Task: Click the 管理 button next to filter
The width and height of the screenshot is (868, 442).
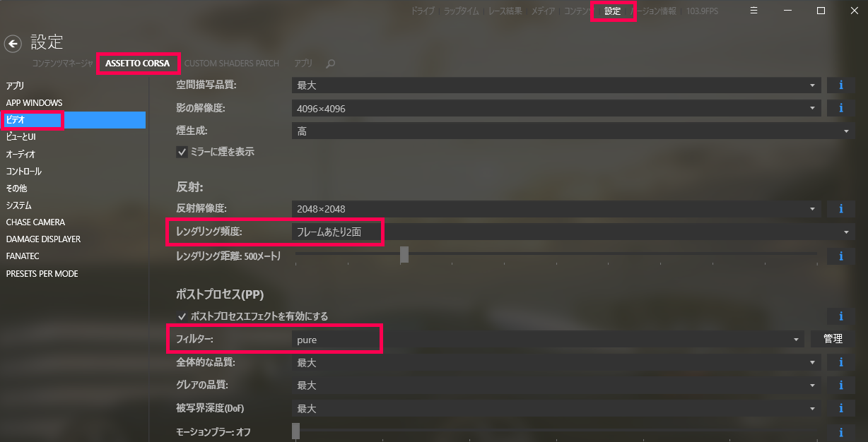Action: click(833, 339)
